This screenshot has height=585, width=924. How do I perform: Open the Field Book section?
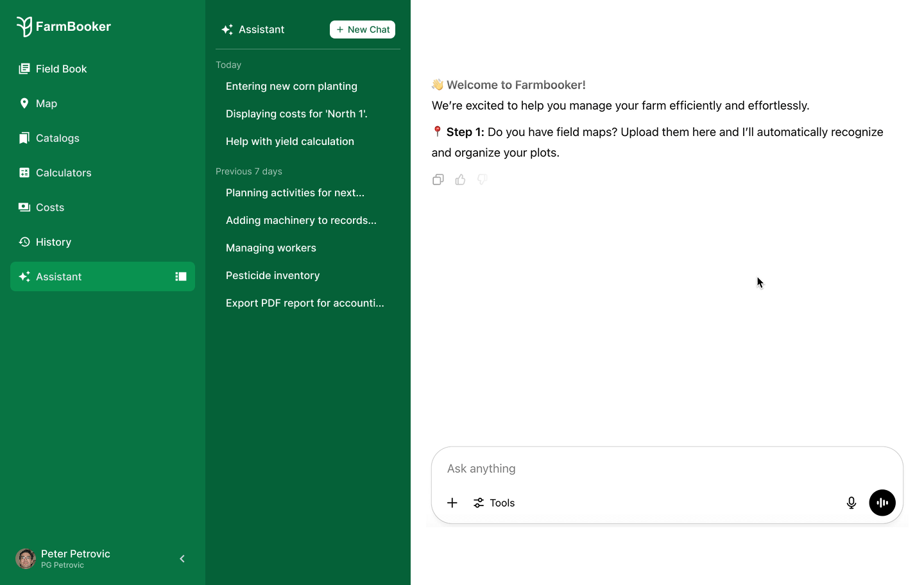pyautogui.click(x=61, y=69)
